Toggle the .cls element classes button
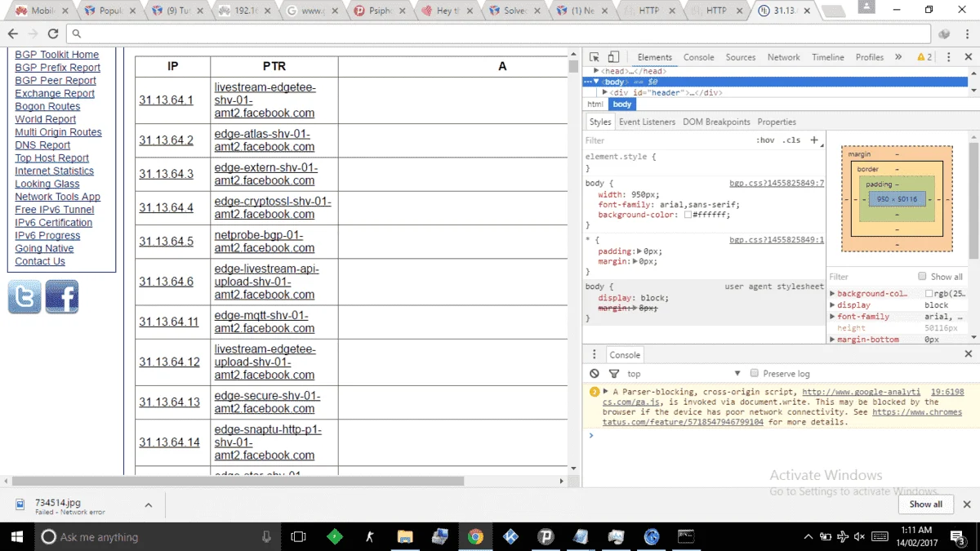Viewport: 980px width, 551px height. pos(791,140)
